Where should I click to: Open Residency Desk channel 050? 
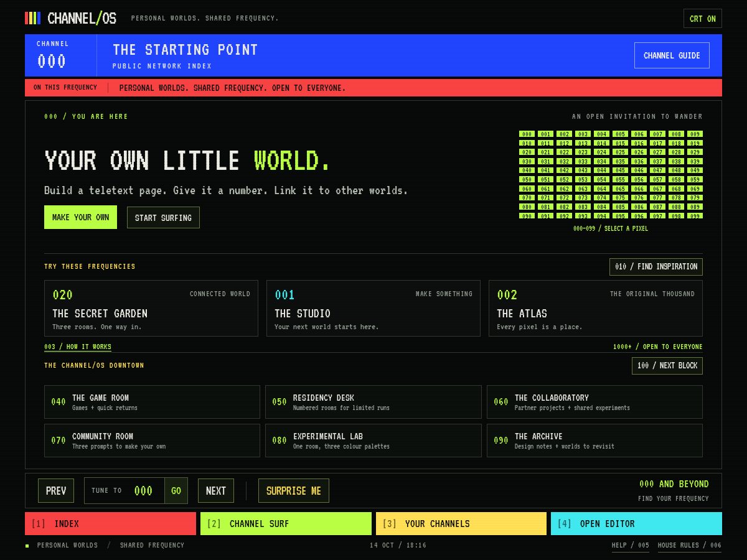click(x=374, y=402)
